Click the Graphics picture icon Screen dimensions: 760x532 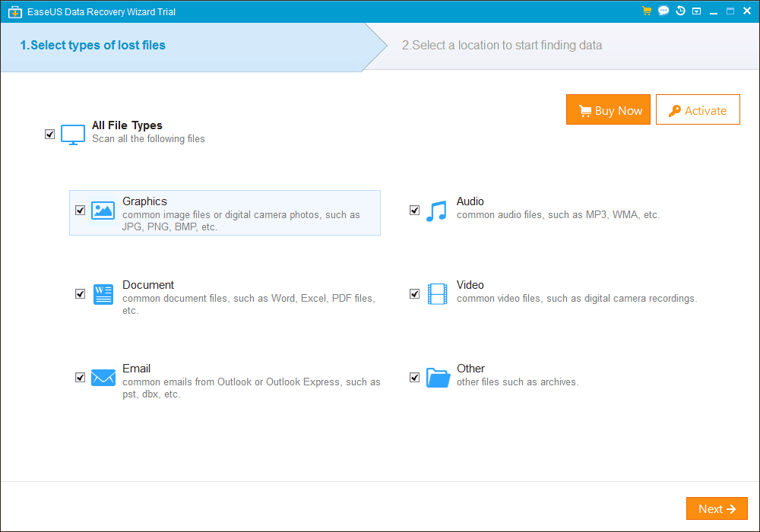(103, 211)
